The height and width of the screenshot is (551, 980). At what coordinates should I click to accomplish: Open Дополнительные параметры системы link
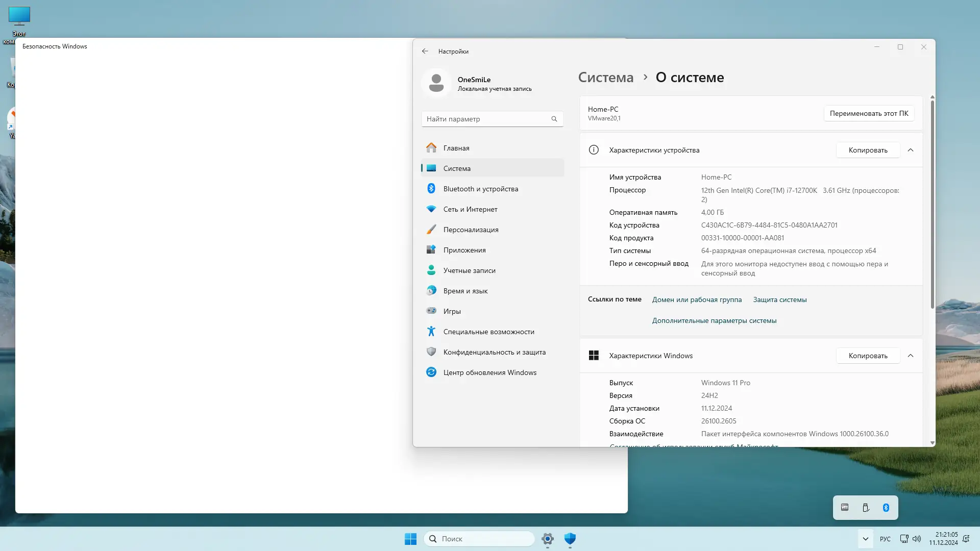(x=714, y=320)
